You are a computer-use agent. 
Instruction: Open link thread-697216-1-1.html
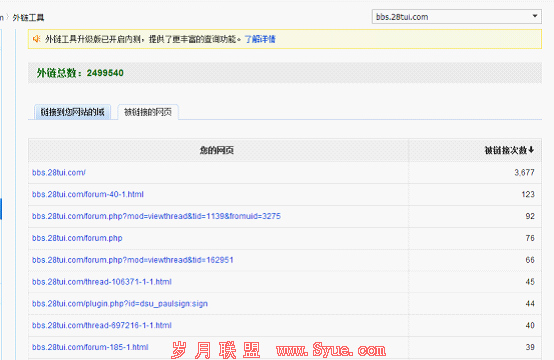tap(102, 325)
